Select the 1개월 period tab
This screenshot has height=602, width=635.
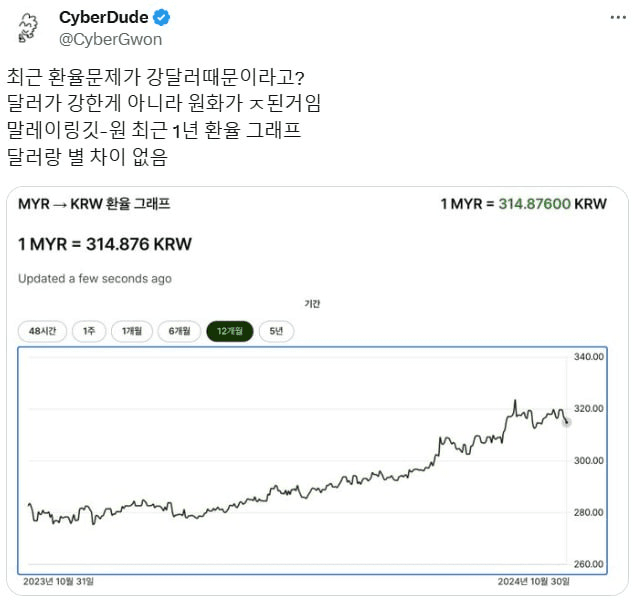pos(132,331)
